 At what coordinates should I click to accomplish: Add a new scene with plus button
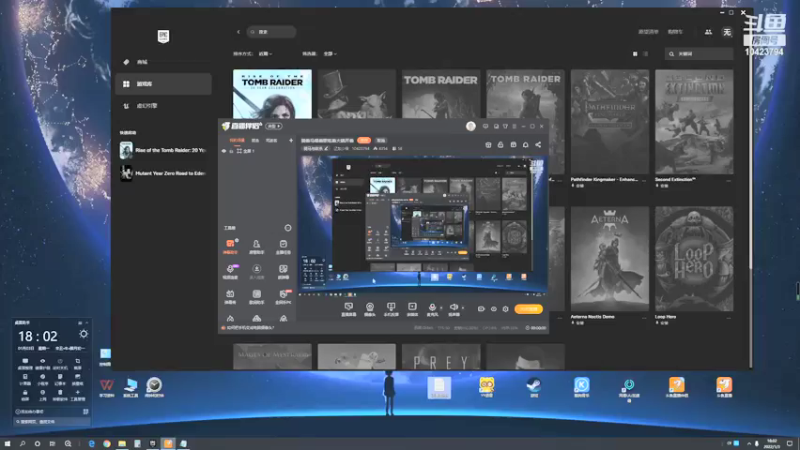[x=291, y=140]
